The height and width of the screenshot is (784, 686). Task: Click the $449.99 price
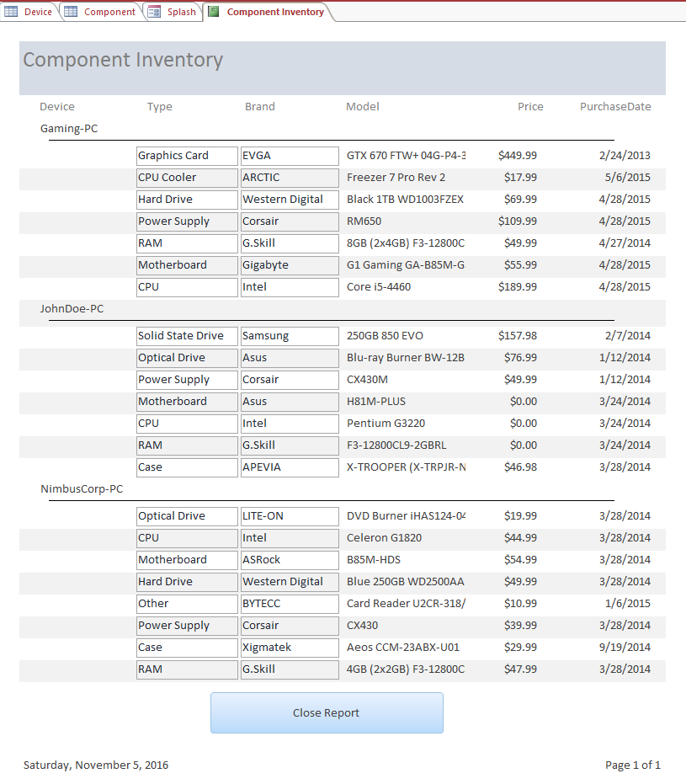point(518,156)
